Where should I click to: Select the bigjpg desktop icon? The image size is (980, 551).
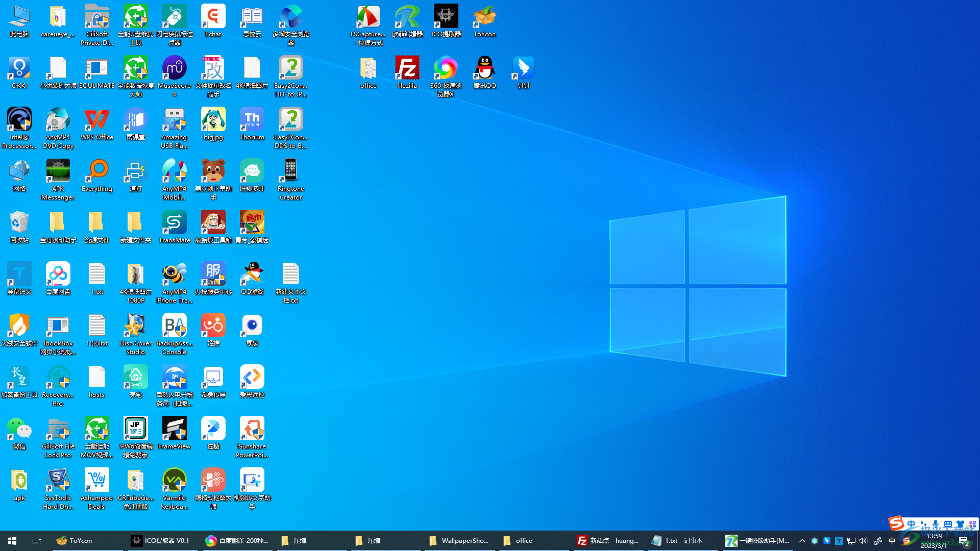point(213,123)
